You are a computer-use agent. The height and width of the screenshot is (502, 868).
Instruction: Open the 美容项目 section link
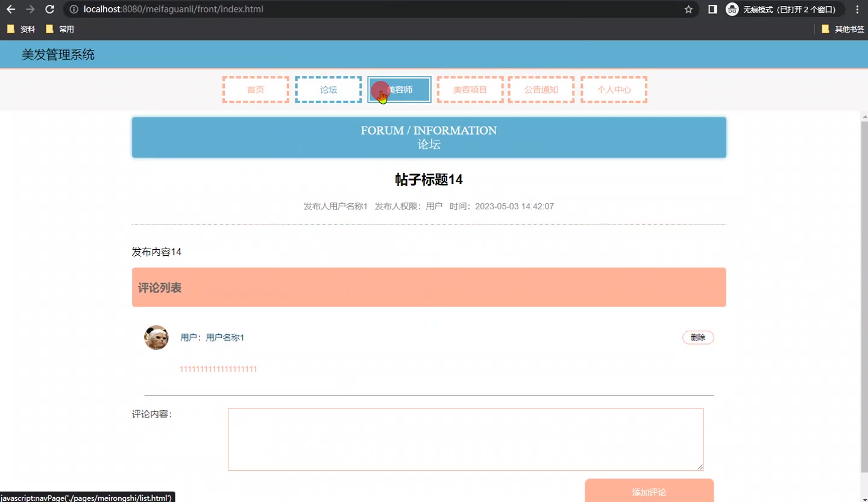click(470, 89)
